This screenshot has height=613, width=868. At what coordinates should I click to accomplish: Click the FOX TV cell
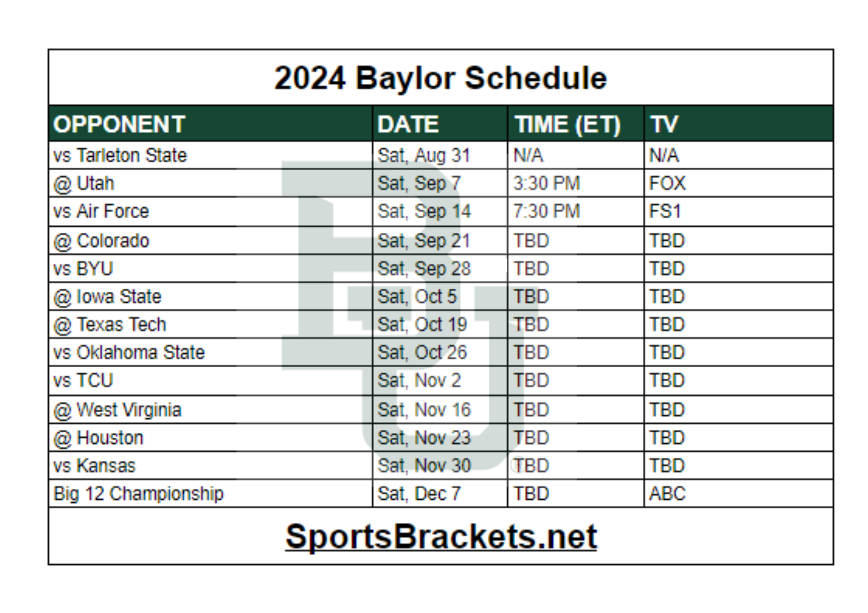click(x=667, y=183)
